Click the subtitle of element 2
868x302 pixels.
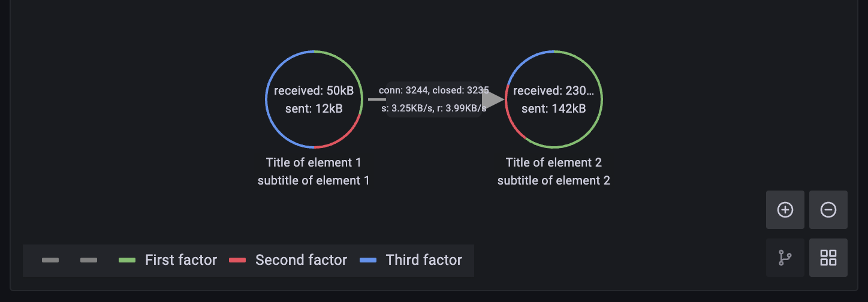[x=553, y=180]
